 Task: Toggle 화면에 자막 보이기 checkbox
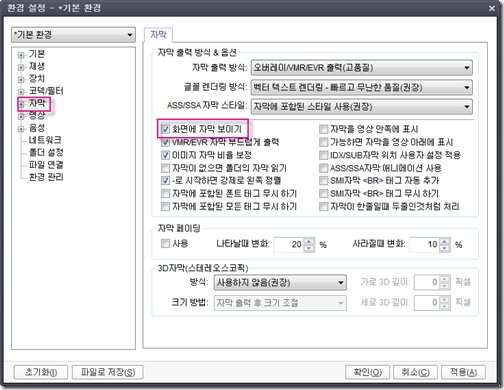tap(165, 129)
